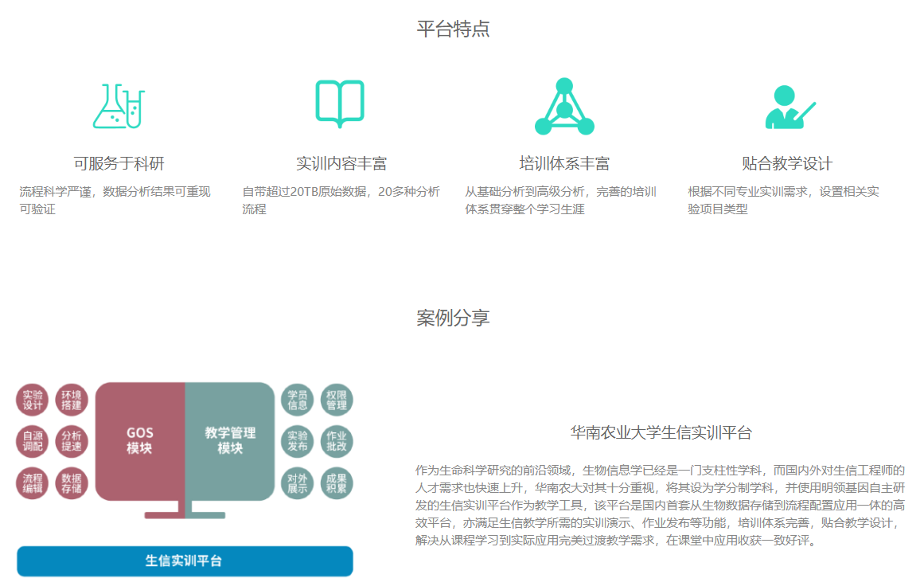
Task: Click the red GOS模块 block
Action: tap(140, 441)
